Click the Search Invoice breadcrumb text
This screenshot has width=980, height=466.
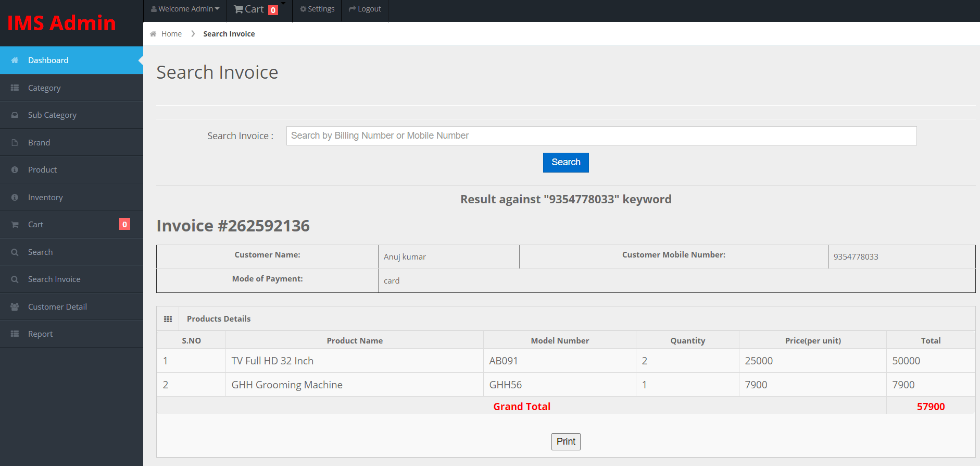pos(229,34)
